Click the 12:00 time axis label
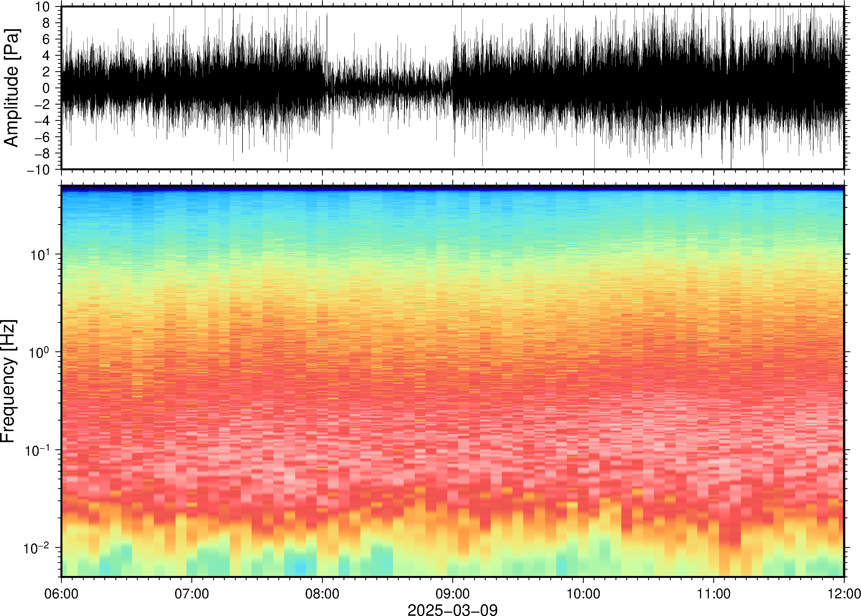 844,593
